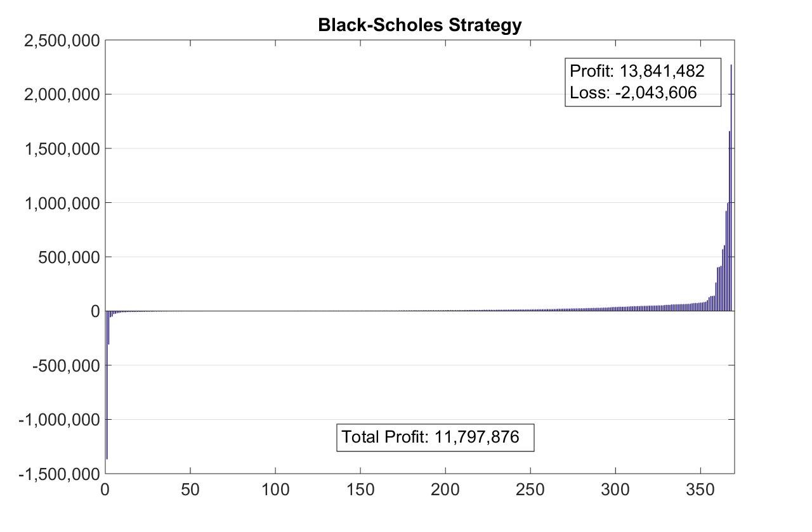
Task: Click the Loss: -2,043,606 annotation line
Action: [632, 93]
